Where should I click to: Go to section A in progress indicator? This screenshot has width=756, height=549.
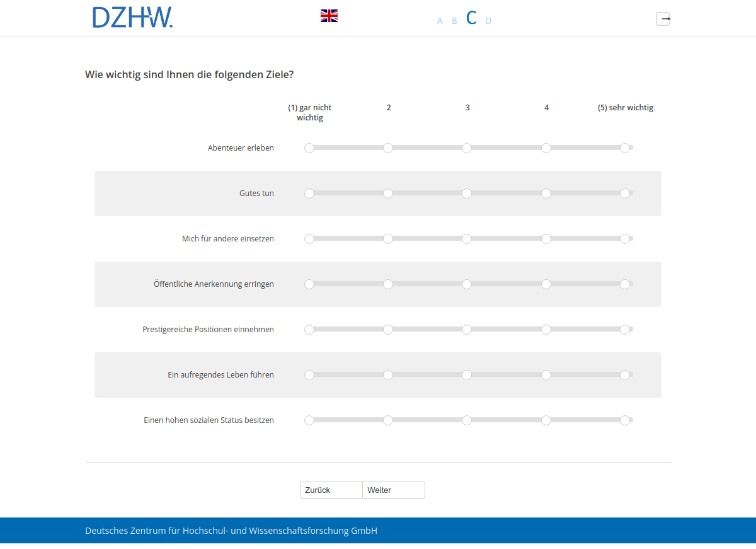(440, 21)
